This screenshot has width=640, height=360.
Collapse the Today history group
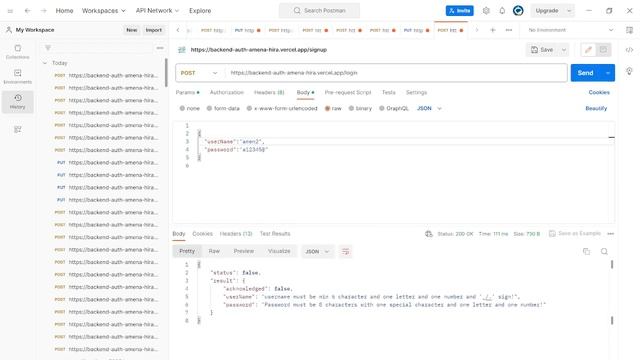coord(44,63)
